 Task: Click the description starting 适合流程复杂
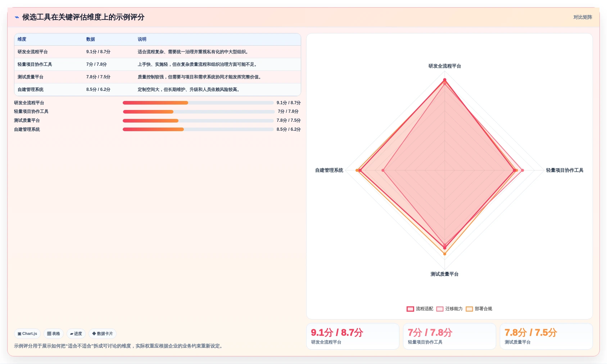coord(194,52)
